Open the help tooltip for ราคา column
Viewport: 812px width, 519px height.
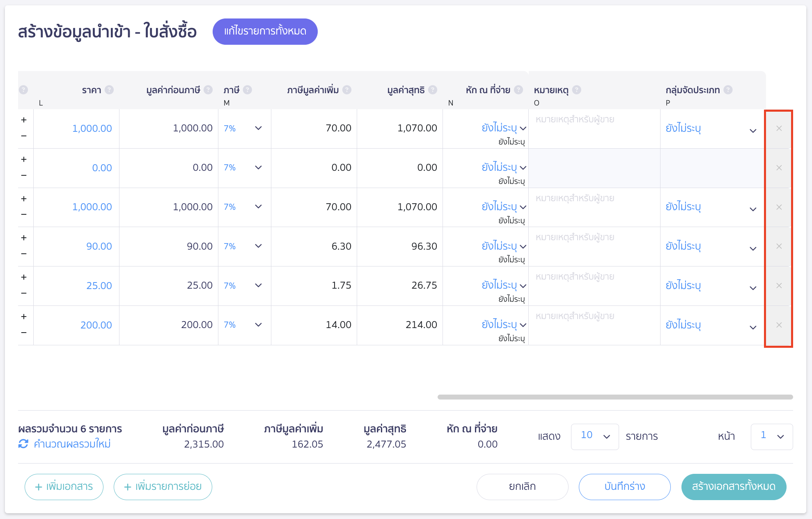110,90
